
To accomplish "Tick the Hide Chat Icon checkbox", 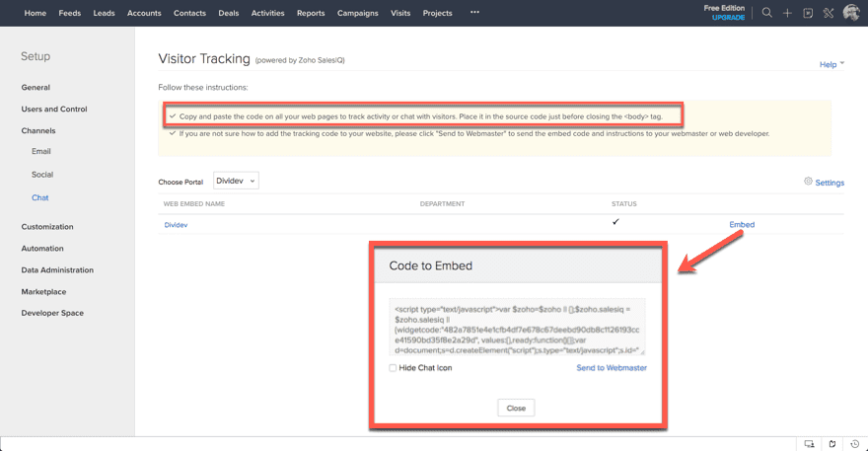I will [x=393, y=368].
